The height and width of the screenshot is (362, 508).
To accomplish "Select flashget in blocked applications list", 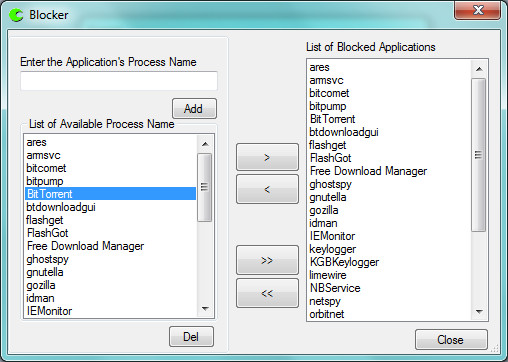I will pyautogui.click(x=389, y=145).
